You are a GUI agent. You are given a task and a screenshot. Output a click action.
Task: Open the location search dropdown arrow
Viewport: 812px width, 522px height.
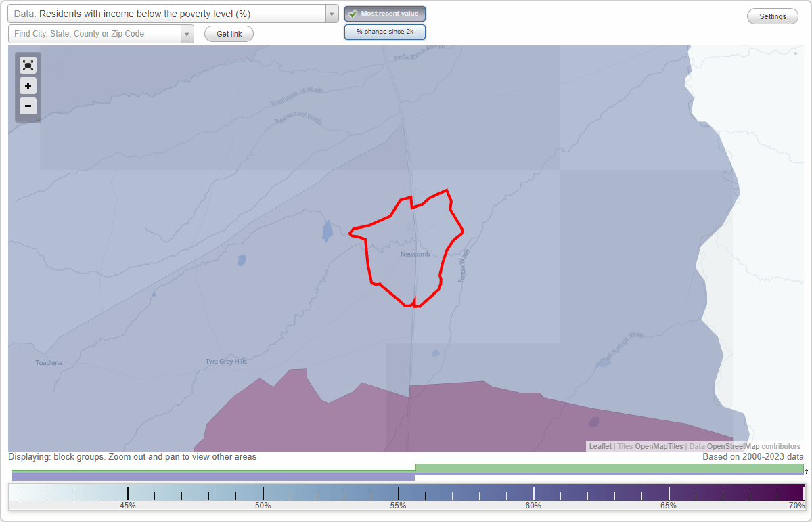187,33
